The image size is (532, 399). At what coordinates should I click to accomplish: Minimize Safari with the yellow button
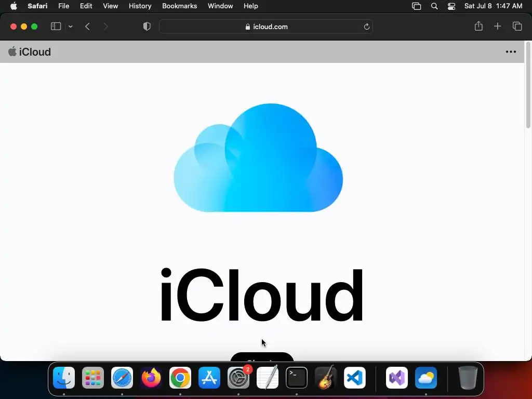(x=24, y=26)
